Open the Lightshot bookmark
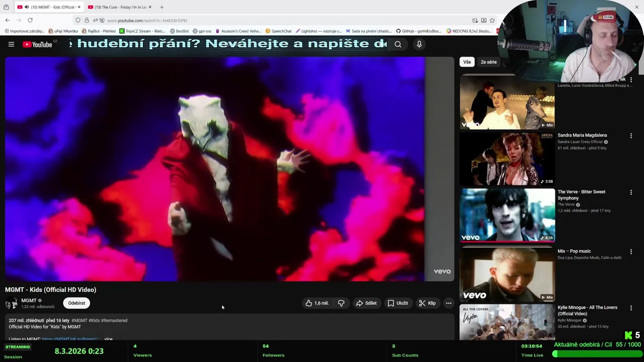This screenshot has height=362, width=644. [x=319, y=31]
